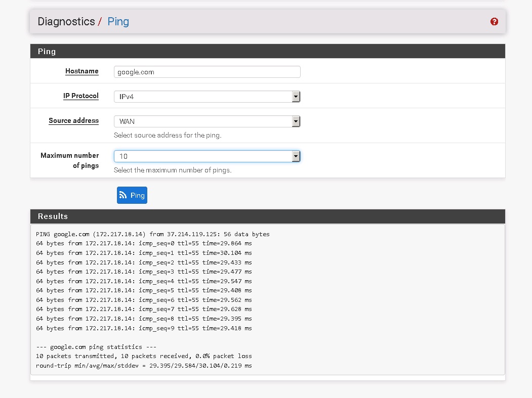Click the first PING google.com output line

tap(153, 234)
